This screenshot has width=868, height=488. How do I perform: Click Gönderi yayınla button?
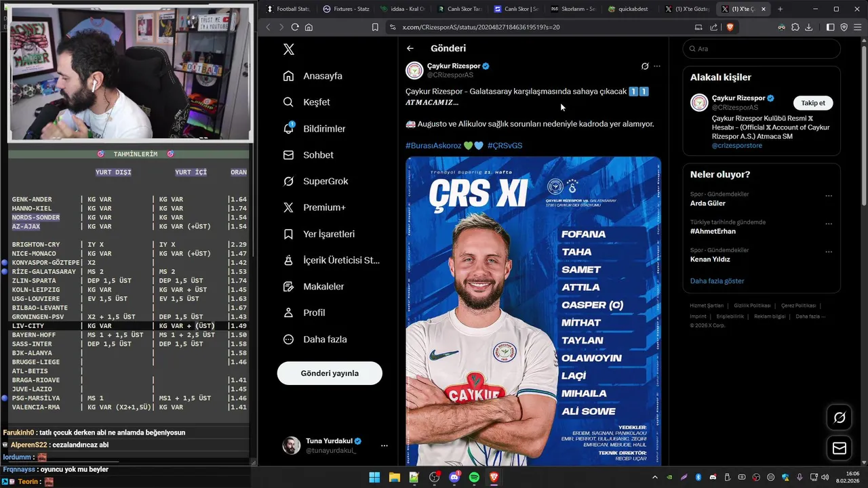[330, 373]
